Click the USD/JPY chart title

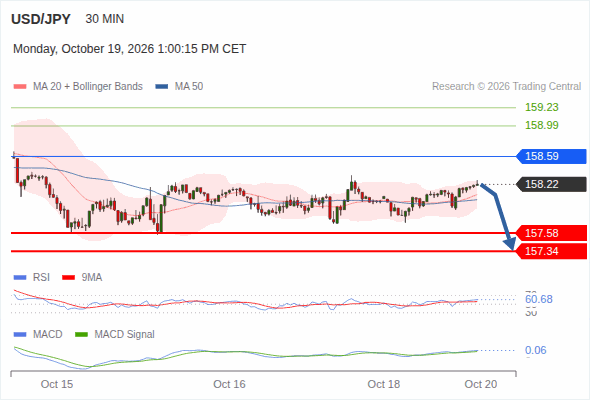coord(41,19)
